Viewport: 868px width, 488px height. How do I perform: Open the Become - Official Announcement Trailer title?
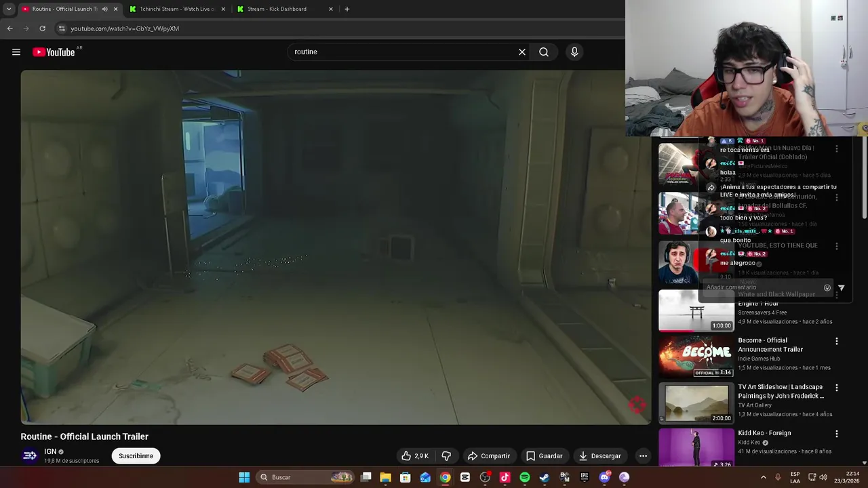(770, 345)
